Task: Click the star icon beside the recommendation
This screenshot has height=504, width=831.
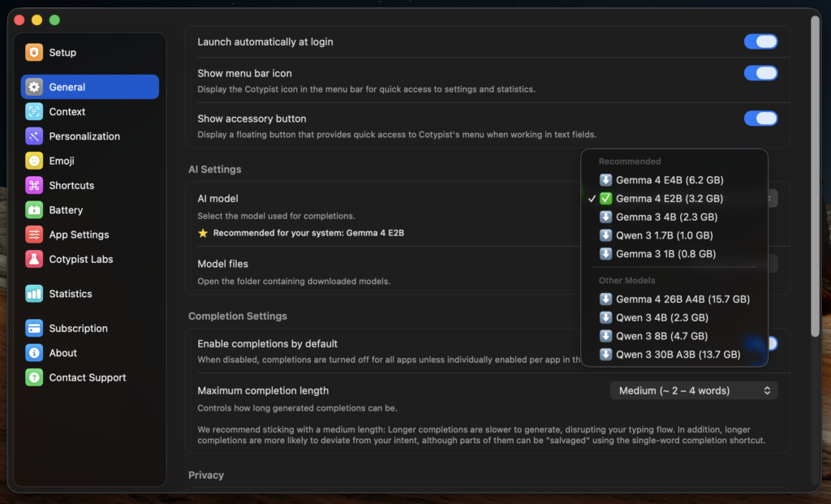Action: (x=202, y=233)
